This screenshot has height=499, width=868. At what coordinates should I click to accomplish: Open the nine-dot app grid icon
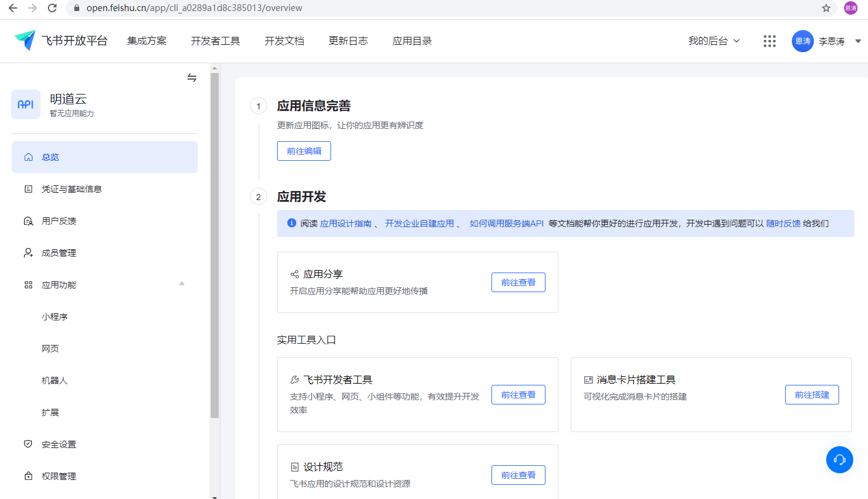[x=770, y=41]
